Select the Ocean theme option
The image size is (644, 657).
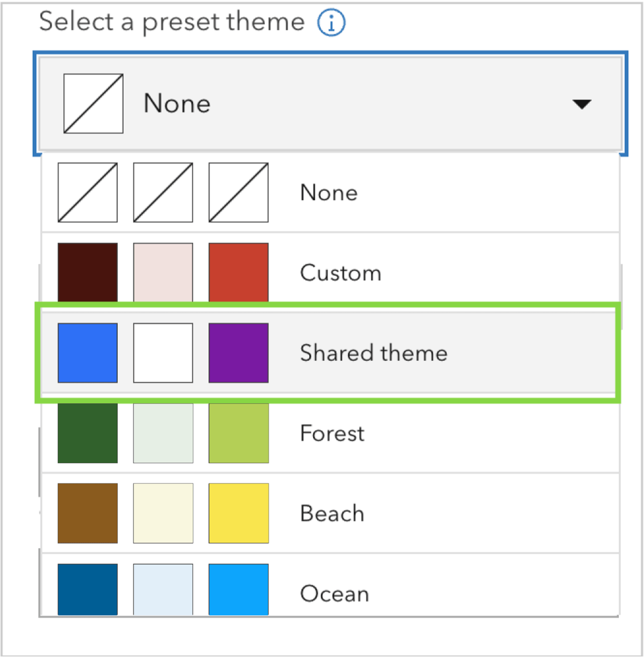point(334,593)
